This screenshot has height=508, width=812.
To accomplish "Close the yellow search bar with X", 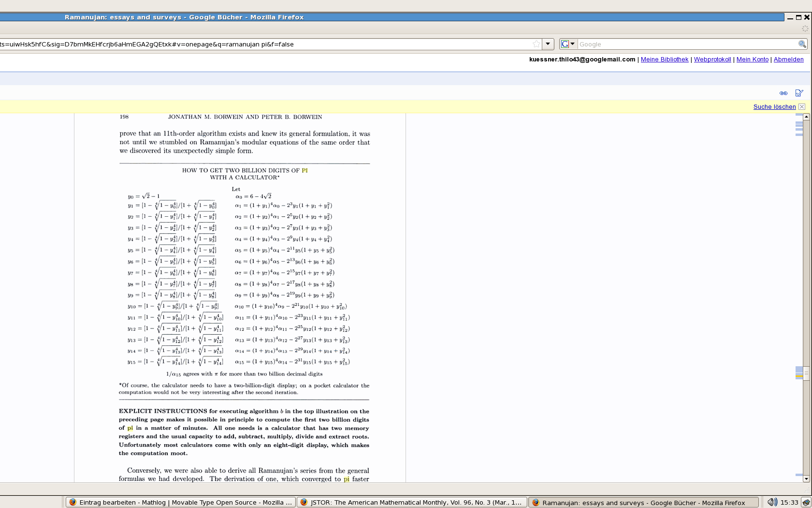I will (802, 107).
